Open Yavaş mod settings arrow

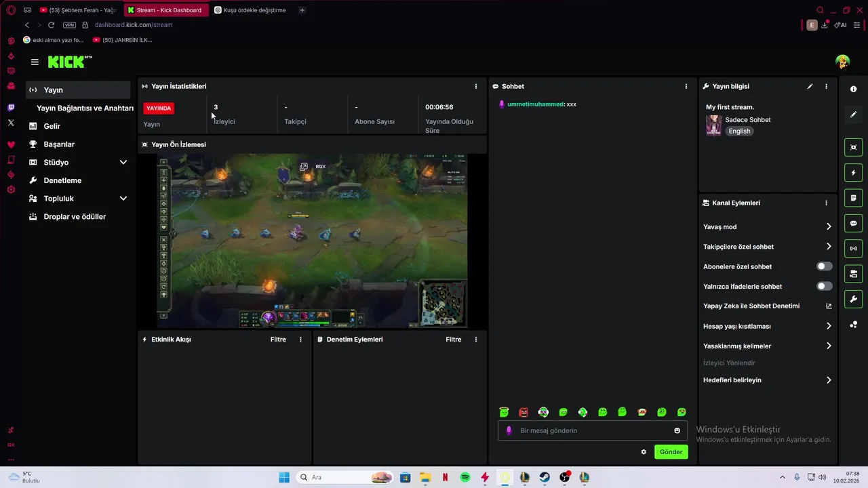[x=829, y=227]
